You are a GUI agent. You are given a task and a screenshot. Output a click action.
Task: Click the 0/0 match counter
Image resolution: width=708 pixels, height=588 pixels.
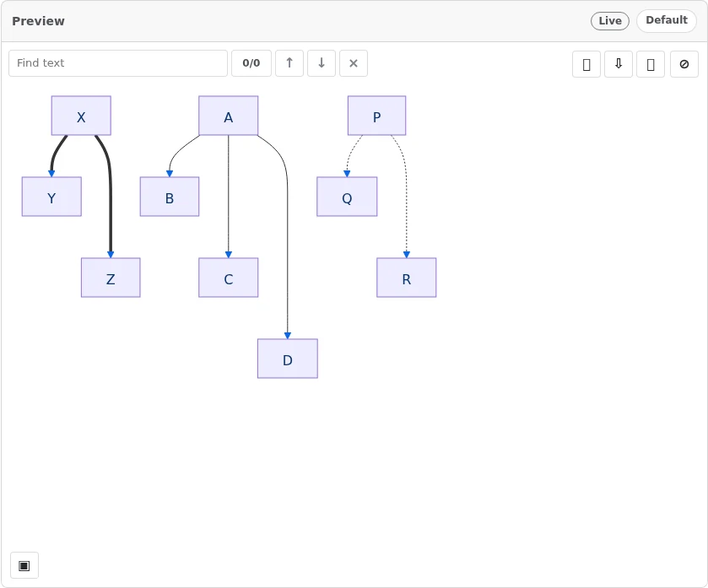[x=251, y=63]
